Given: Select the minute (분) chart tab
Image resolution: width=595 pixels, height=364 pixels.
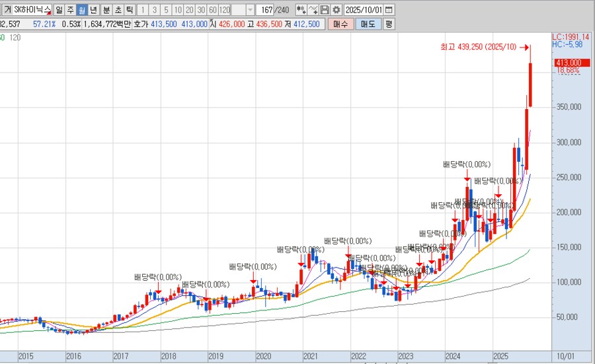Looking at the screenshot, I should tap(106, 10).
